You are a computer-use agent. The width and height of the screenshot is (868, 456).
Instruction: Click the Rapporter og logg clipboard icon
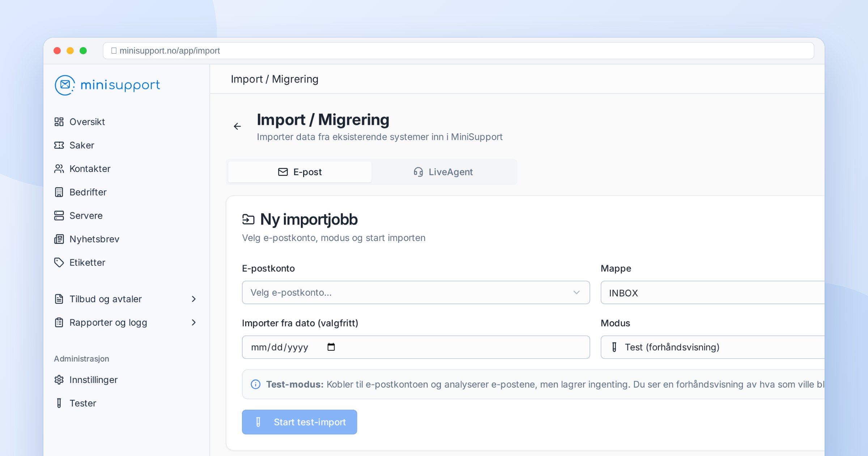(59, 322)
